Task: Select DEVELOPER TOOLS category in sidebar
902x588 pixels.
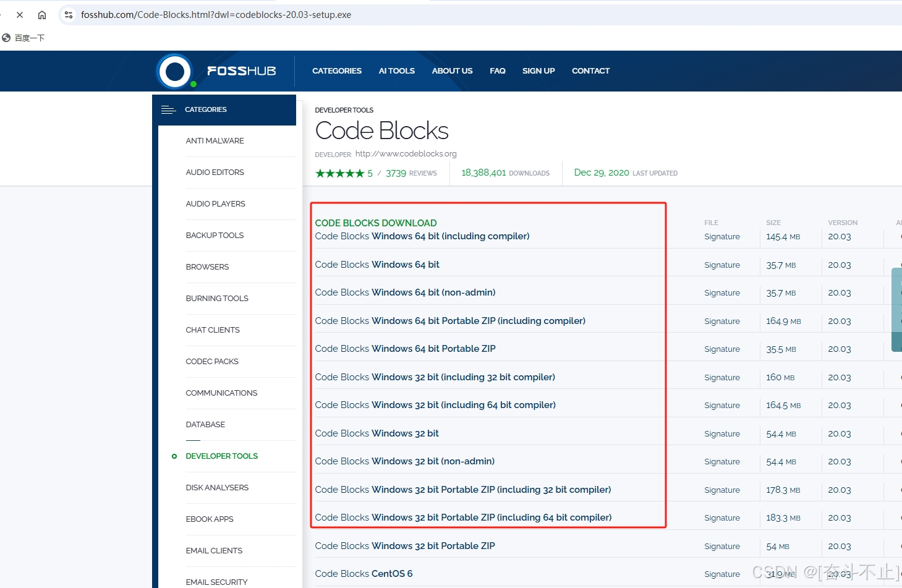Action: tap(221, 456)
